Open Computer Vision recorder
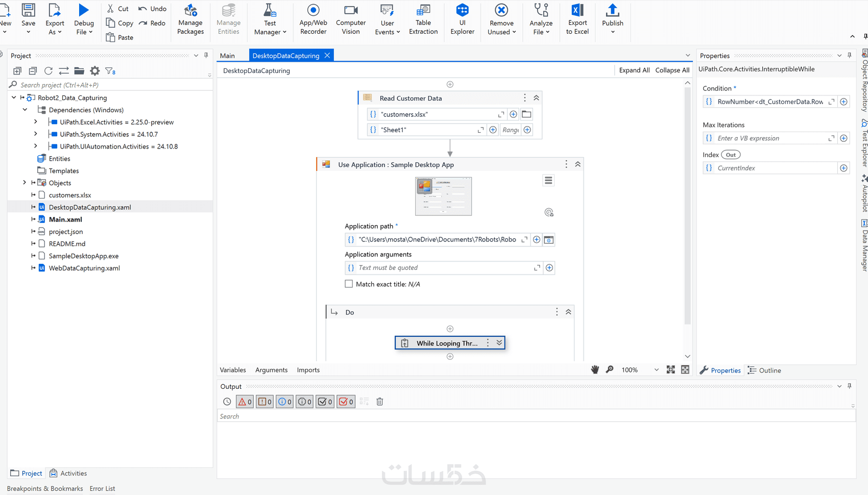Viewport: 868px width, 495px height. point(351,19)
